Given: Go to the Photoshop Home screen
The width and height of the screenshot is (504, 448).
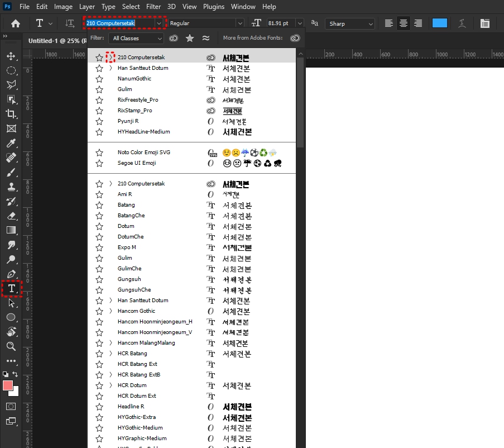Looking at the screenshot, I should (16, 23).
